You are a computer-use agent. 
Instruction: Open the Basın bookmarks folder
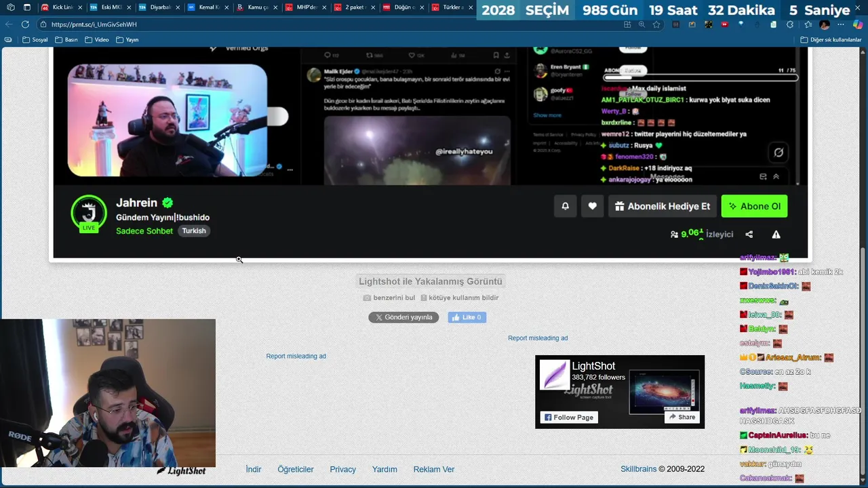coord(66,40)
